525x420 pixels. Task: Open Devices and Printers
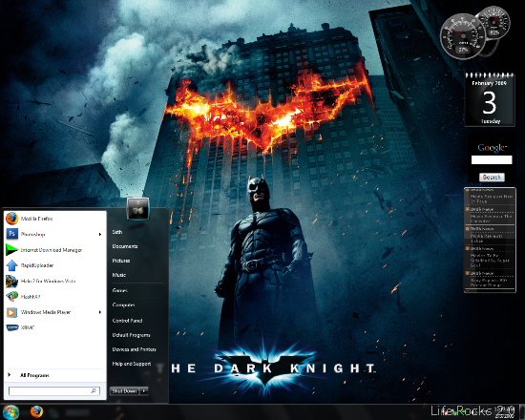point(135,349)
